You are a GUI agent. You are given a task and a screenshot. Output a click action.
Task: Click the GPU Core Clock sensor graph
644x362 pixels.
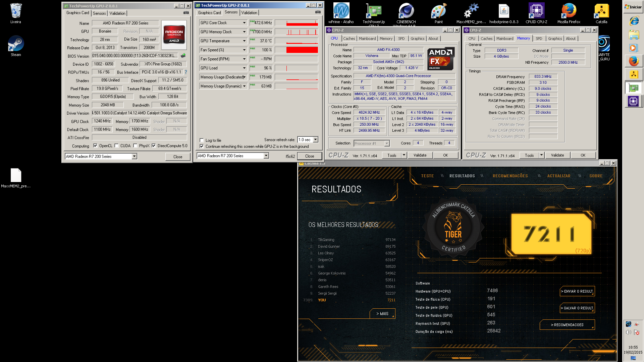tap(296, 23)
